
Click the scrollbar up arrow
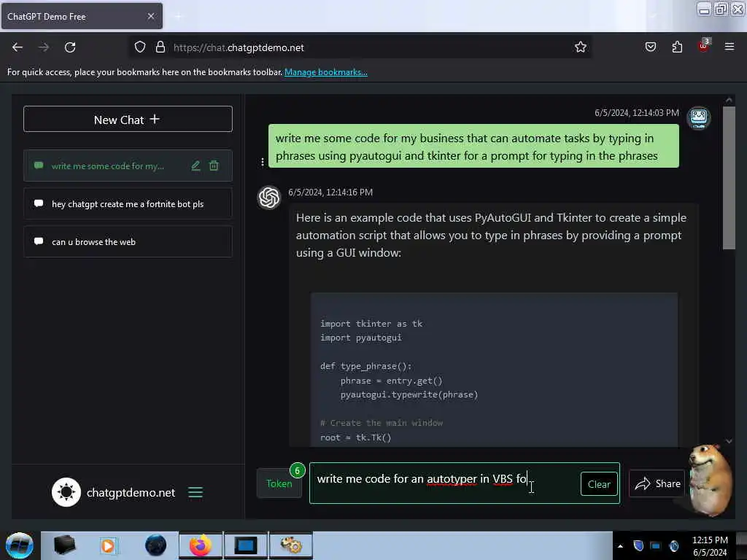[x=729, y=100]
